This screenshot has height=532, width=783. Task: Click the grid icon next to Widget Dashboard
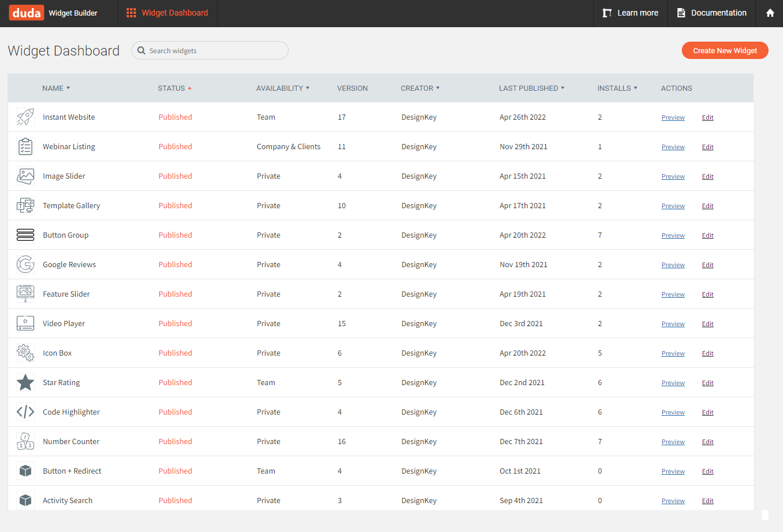(x=130, y=13)
